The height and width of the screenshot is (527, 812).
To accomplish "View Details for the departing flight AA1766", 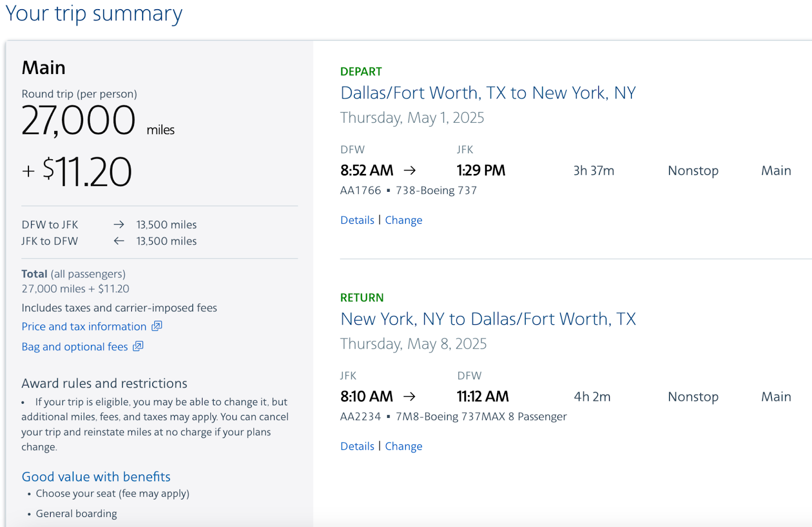I will click(357, 220).
